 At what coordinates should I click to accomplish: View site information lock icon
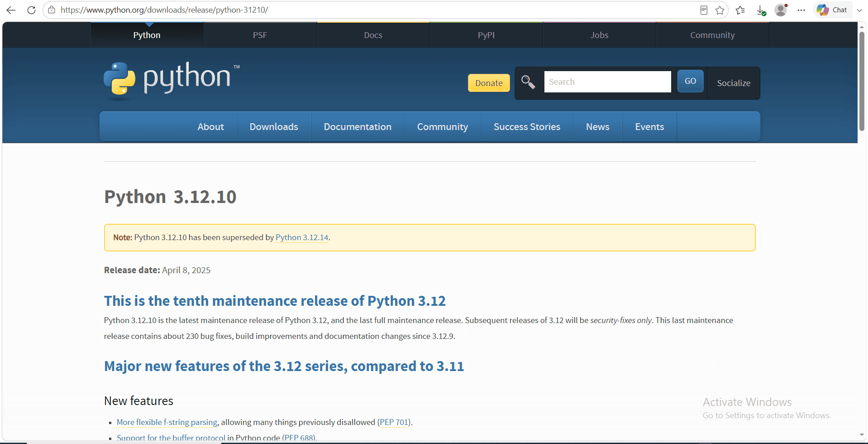52,10
